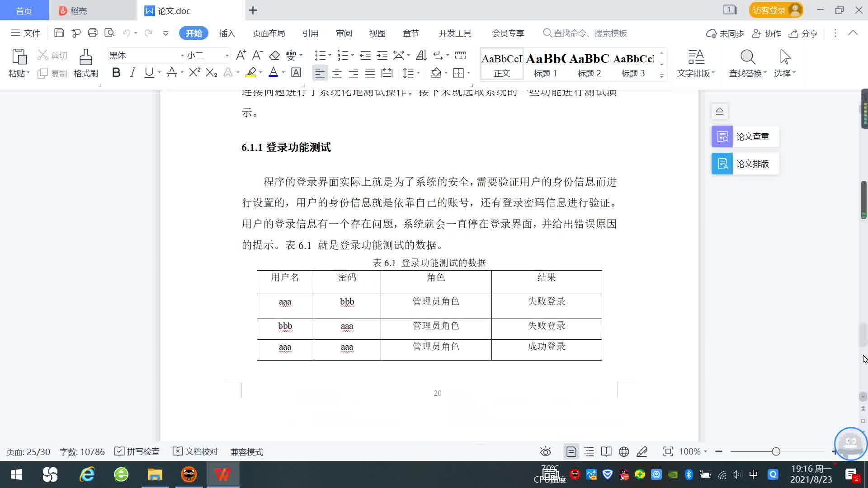
Task: Click the 论文排版 button
Action: (745, 164)
